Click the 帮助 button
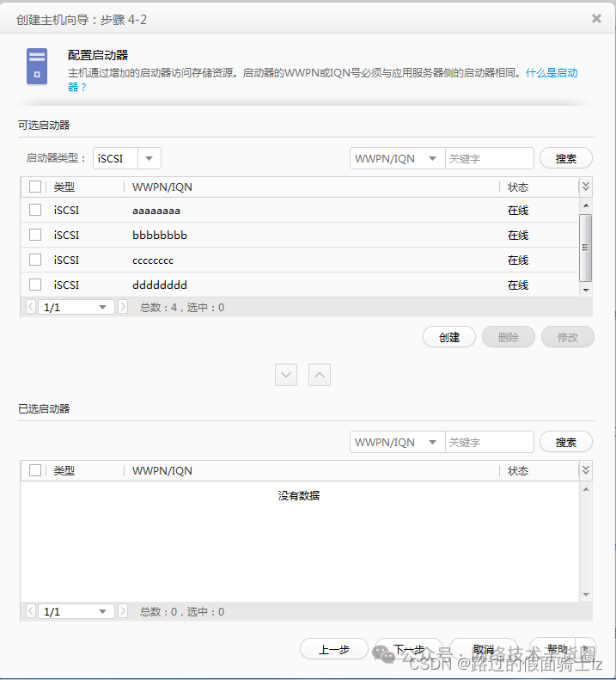Image resolution: width=616 pixels, height=680 pixels. click(557, 649)
